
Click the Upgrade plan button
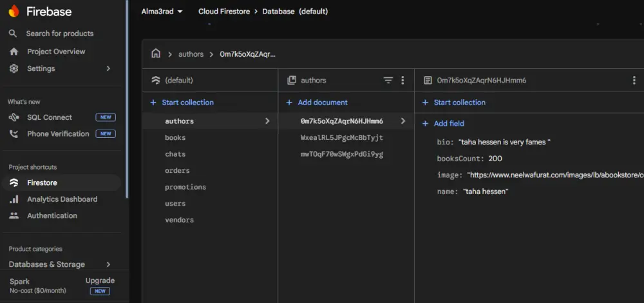tap(100, 281)
